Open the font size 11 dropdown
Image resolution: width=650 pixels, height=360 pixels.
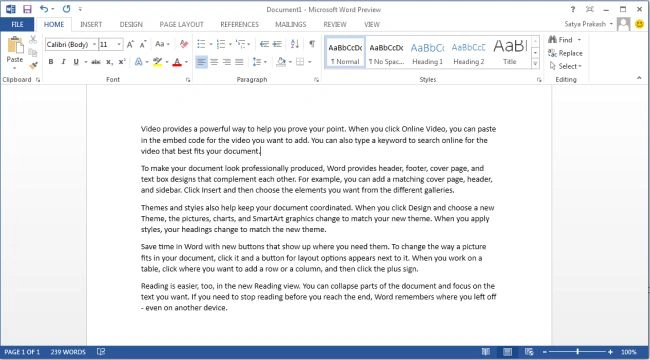pos(119,44)
